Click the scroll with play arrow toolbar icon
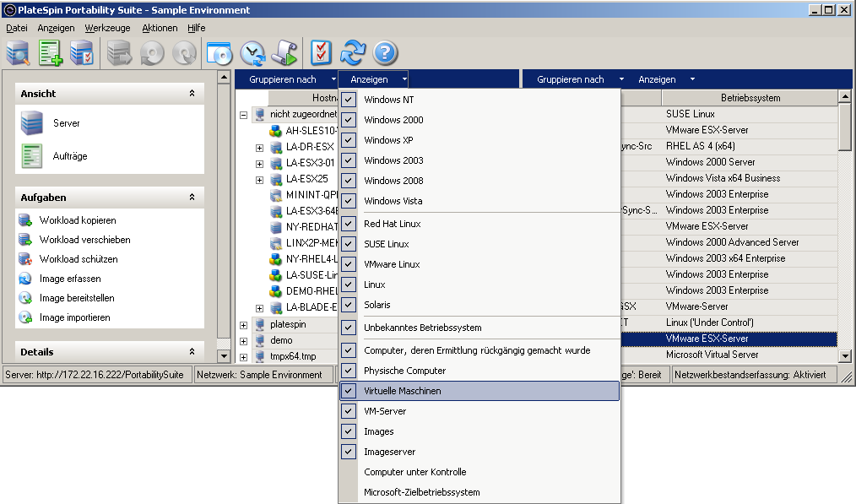 tap(284, 53)
